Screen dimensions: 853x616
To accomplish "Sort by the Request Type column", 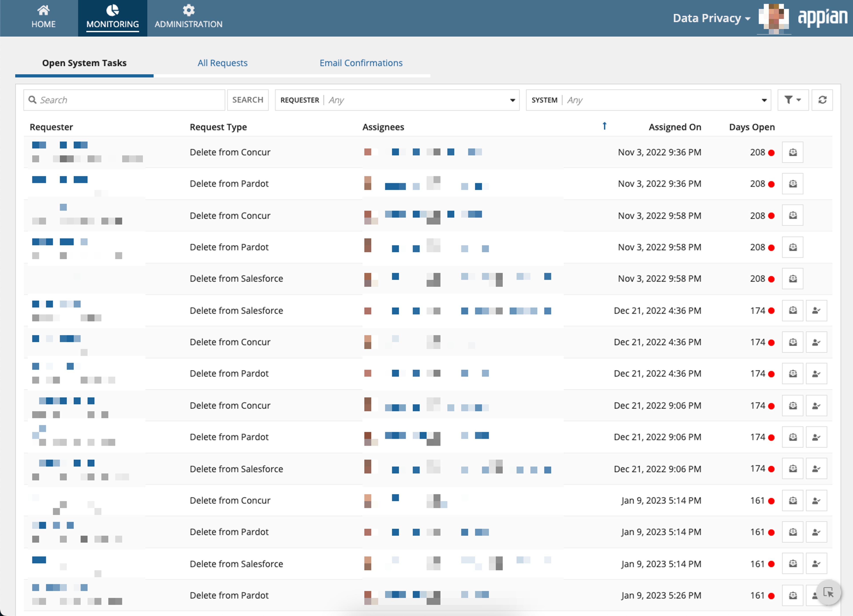I will (x=218, y=127).
